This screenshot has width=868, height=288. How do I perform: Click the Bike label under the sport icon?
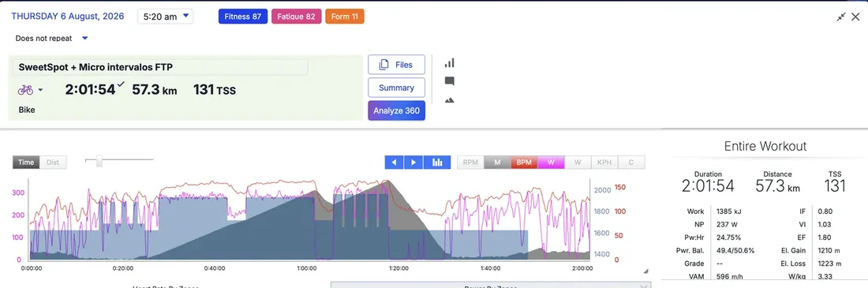27,110
